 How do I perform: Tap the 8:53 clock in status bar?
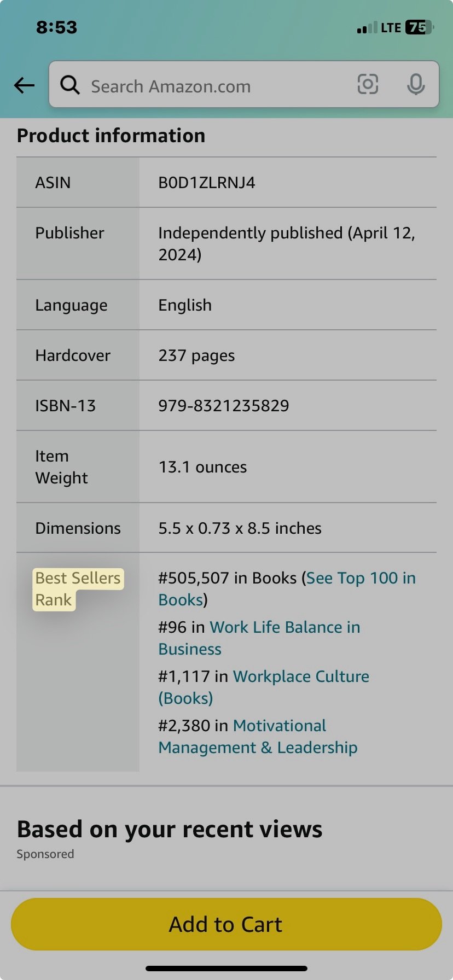click(57, 27)
